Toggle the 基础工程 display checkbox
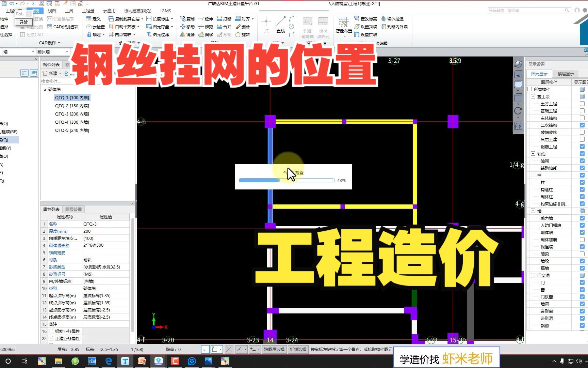 [x=582, y=111]
